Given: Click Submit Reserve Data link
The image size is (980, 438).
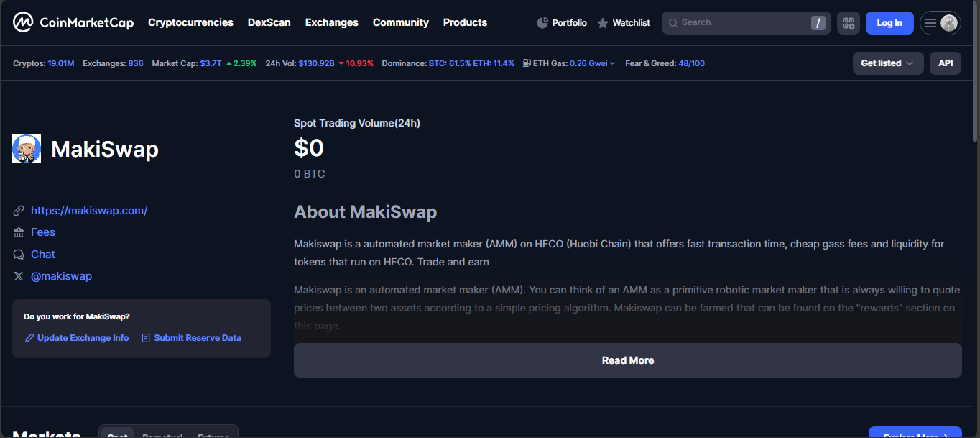Looking at the screenshot, I should 197,338.
